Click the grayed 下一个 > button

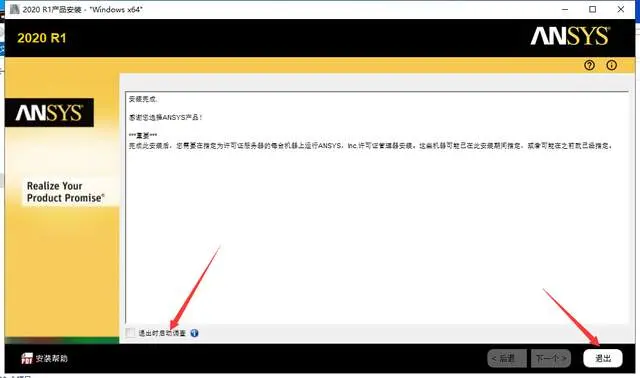(x=551, y=358)
